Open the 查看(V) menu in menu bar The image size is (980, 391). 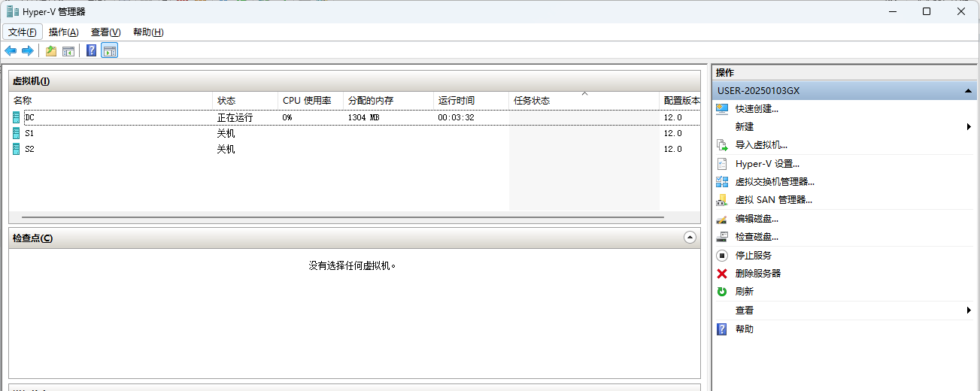coord(106,32)
